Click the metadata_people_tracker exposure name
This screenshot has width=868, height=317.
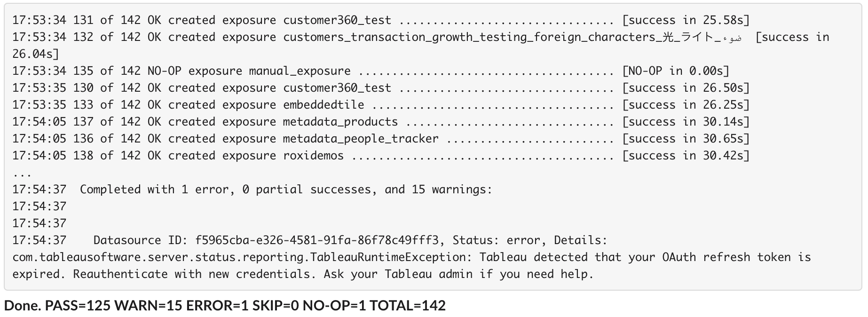pyautogui.click(x=361, y=139)
